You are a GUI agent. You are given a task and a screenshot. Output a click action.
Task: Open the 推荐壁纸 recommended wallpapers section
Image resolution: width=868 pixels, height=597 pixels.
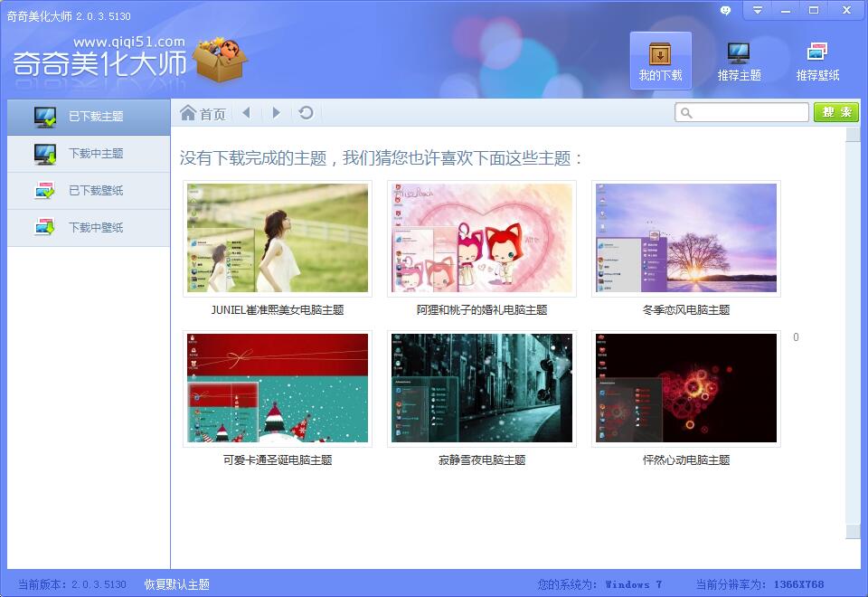817,61
